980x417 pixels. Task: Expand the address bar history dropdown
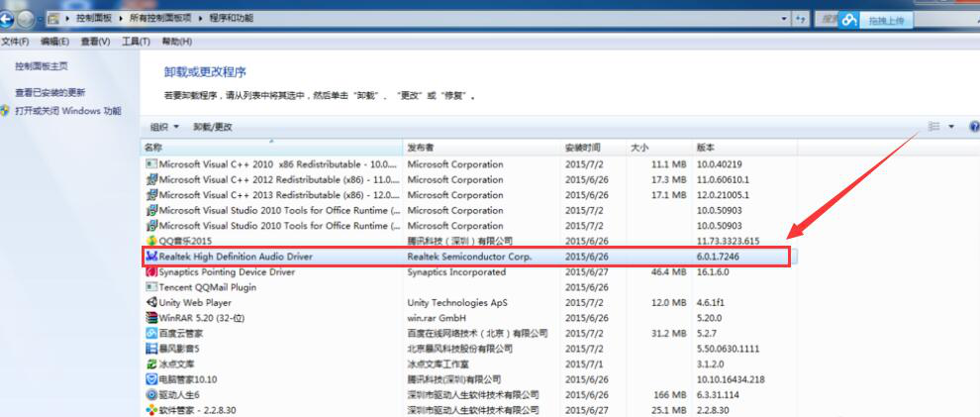(785, 19)
